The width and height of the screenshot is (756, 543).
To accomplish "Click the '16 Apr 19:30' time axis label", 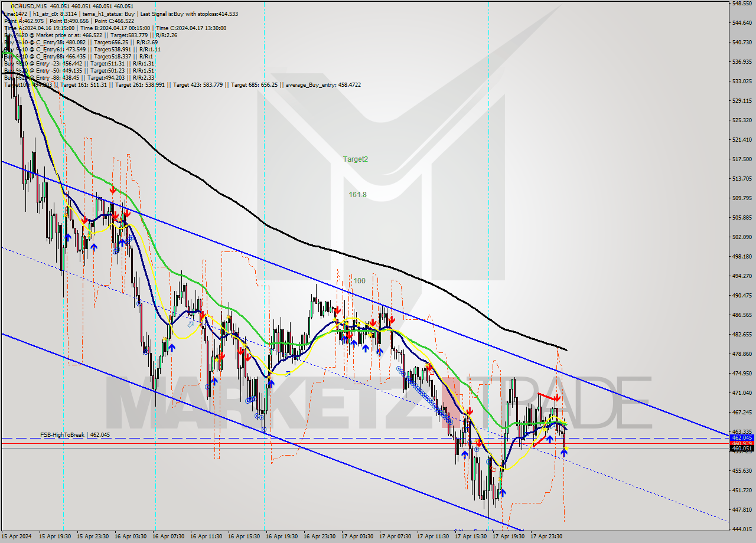I will click(282, 537).
